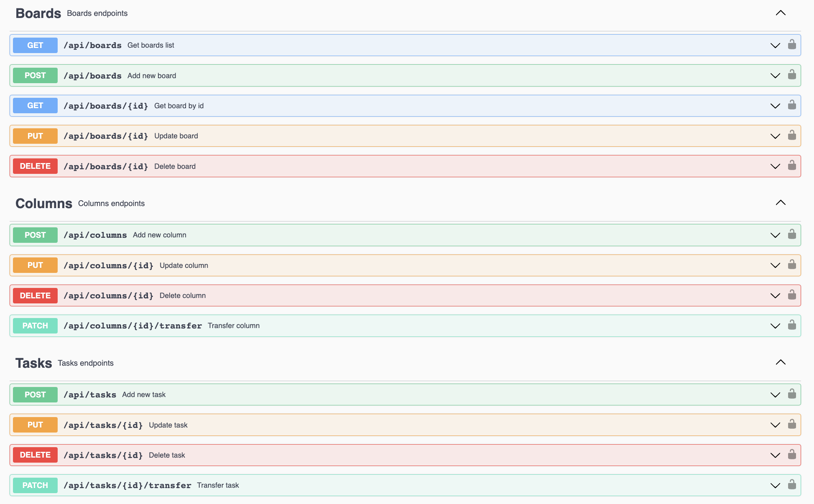Collapse the Columns section with its chevron

click(x=781, y=203)
